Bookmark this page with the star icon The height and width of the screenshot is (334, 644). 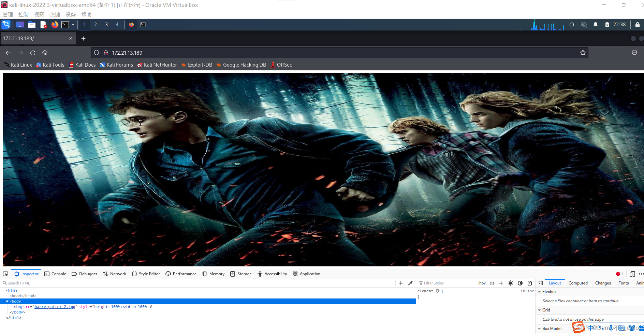[x=583, y=53]
